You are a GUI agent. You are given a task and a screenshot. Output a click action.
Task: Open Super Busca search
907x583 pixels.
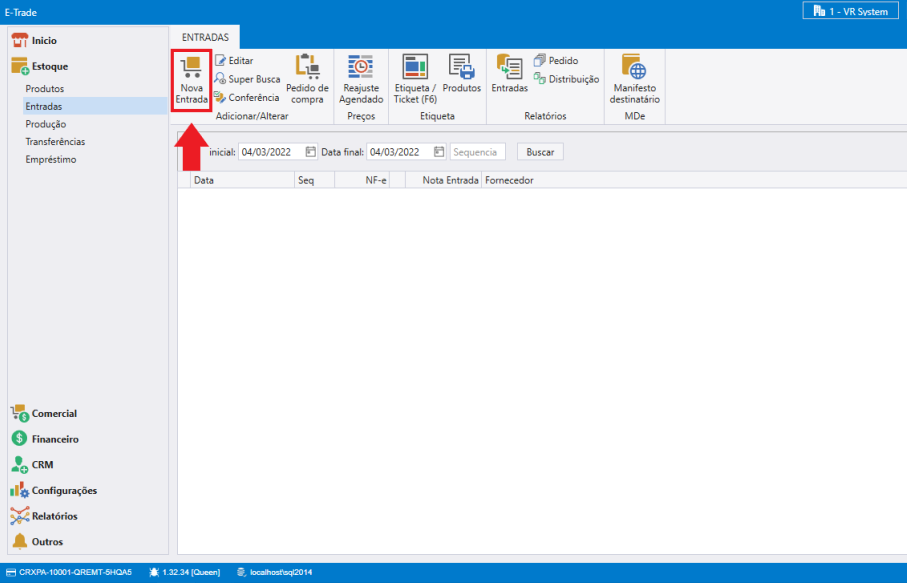[x=247, y=79]
